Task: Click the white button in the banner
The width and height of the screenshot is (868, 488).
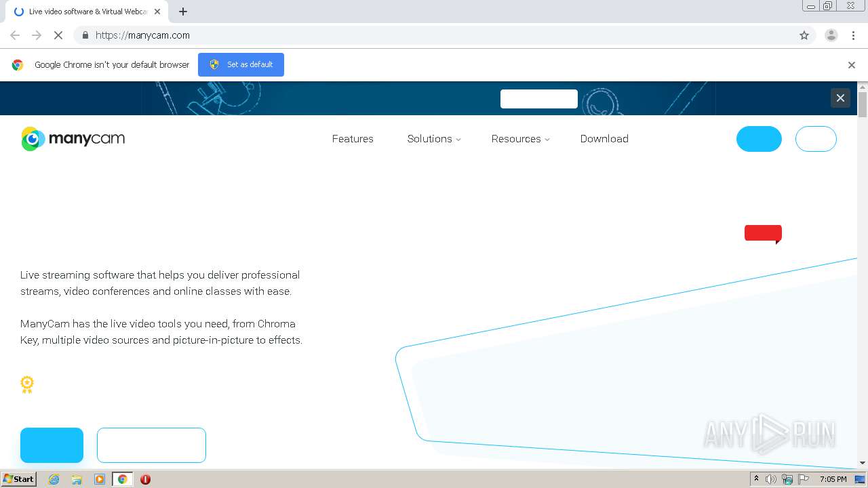Action: click(x=539, y=99)
